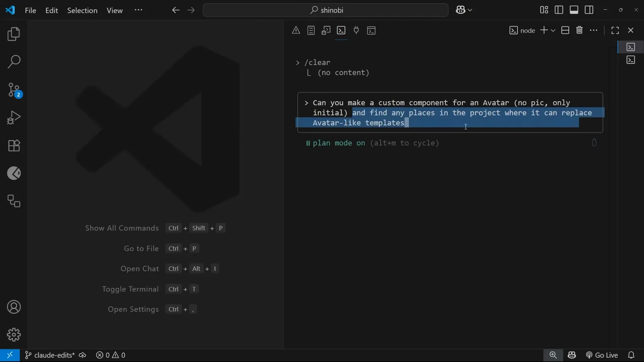Go forward in navigation history
644x362 pixels.
[191, 10]
